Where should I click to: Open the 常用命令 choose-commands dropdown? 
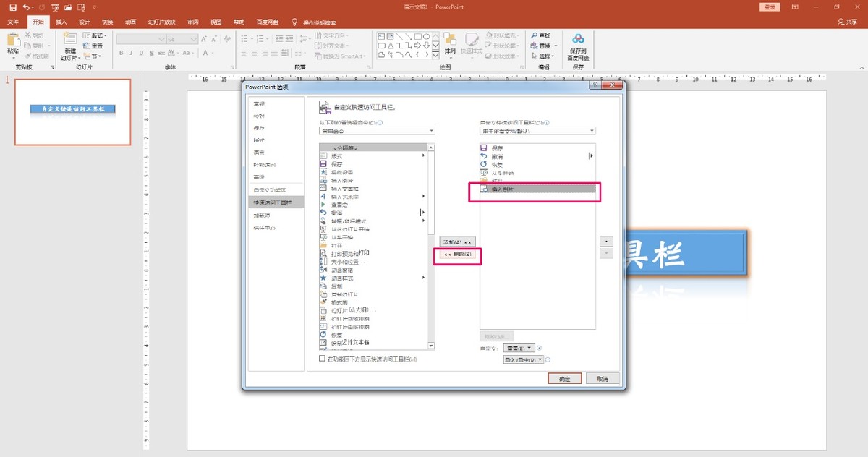click(x=377, y=131)
